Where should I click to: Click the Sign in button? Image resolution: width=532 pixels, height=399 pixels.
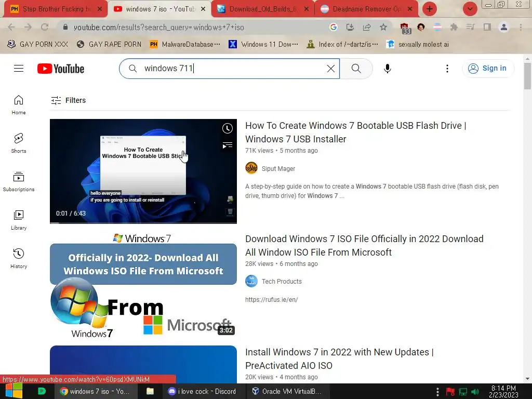tap(488, 68)
